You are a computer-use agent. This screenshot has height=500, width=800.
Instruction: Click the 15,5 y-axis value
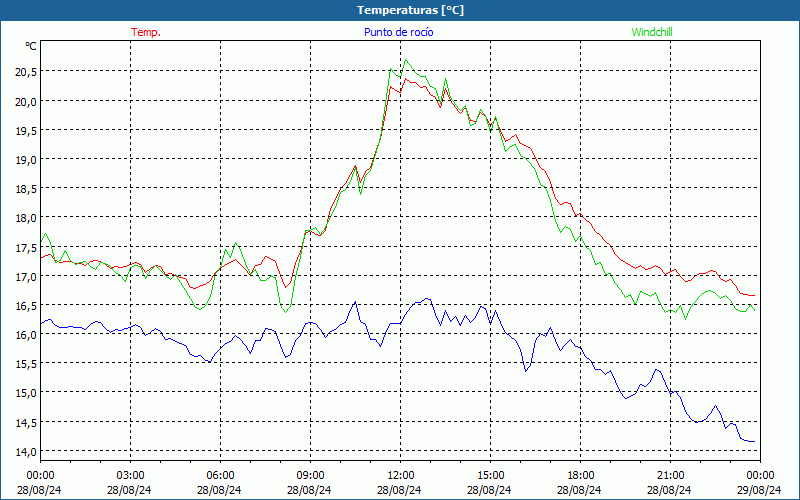click(x=26, y=364)
